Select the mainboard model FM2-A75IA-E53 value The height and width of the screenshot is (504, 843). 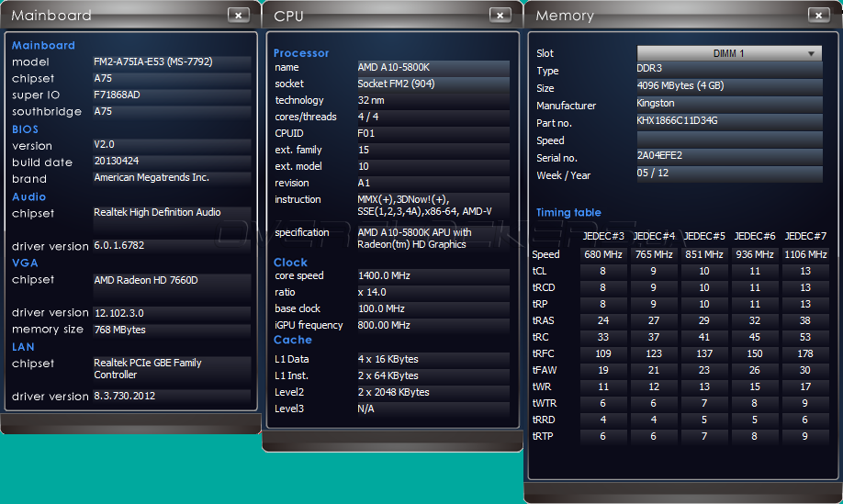click(x=172, y=62)
